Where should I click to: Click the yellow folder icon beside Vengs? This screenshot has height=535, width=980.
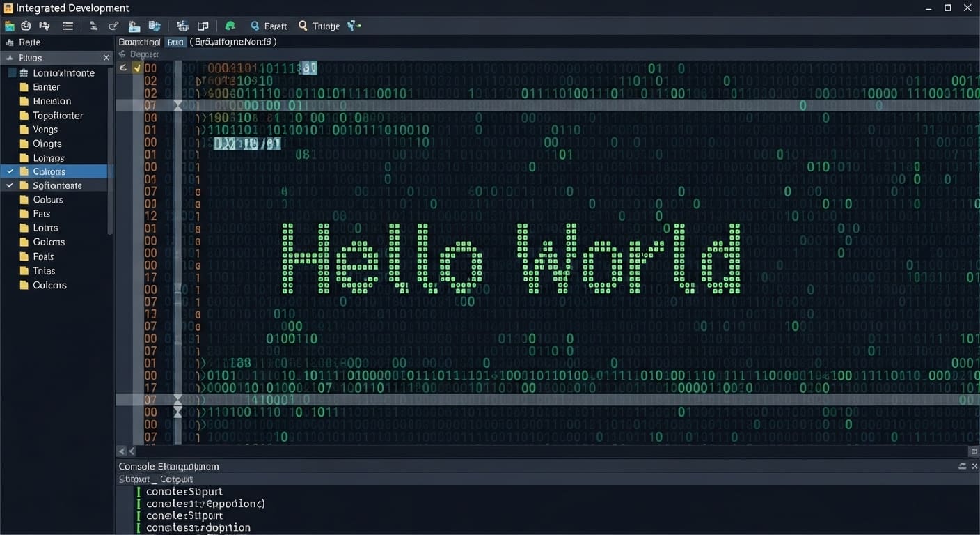tap(24, 130)
